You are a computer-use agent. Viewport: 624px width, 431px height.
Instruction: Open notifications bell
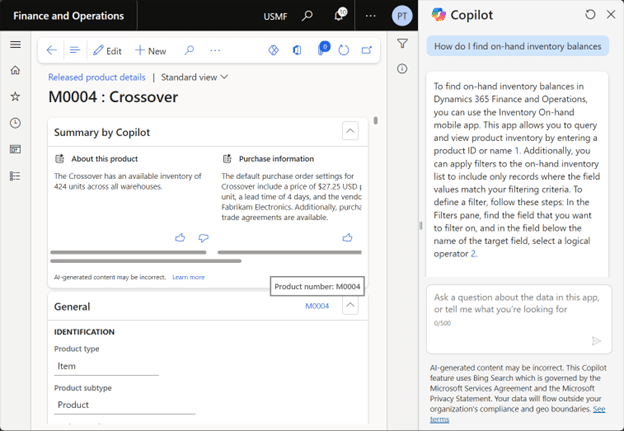339,16
